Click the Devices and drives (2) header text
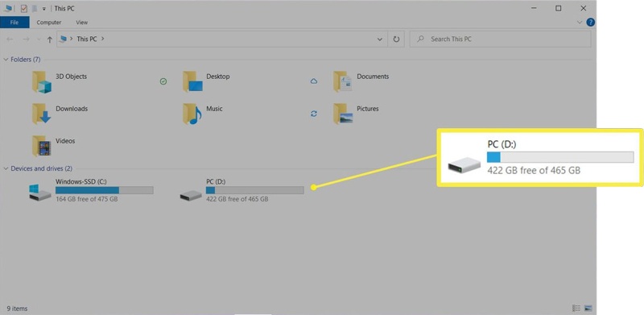The height and width of the screenshot is (315, 644). [x=42, y=168]
